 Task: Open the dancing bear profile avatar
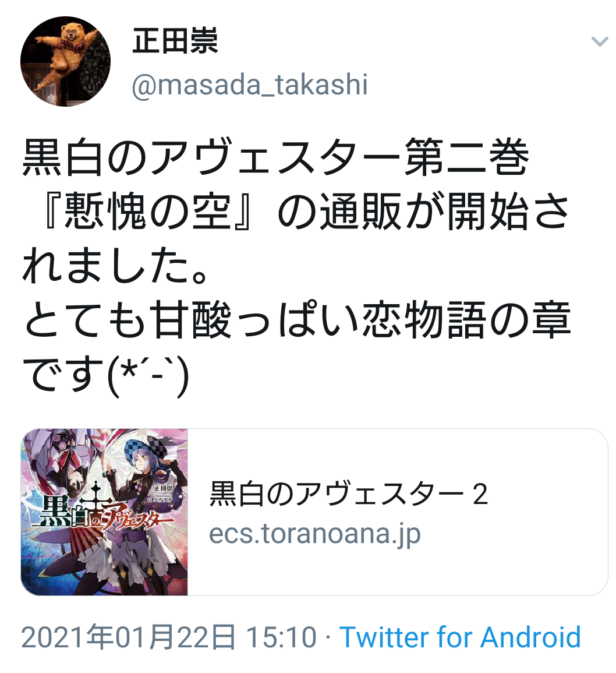[x=65, y=61]
